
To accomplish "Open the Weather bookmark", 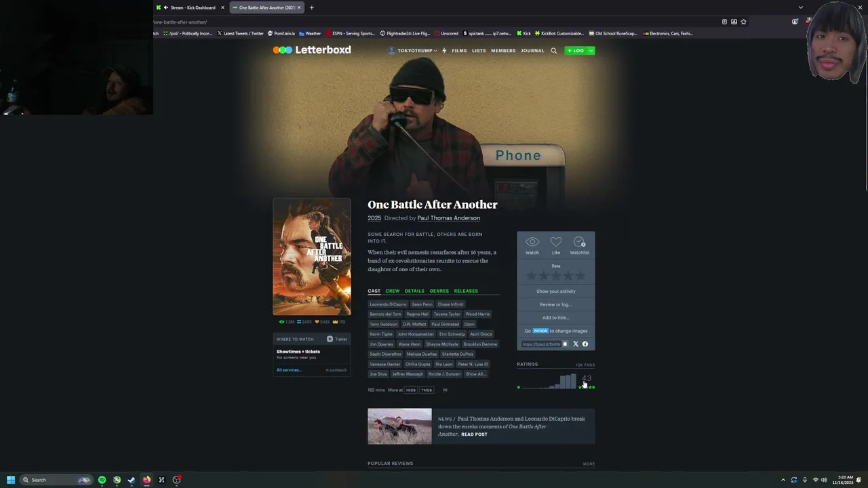I will pyautogui.click(x=310, y=33).
